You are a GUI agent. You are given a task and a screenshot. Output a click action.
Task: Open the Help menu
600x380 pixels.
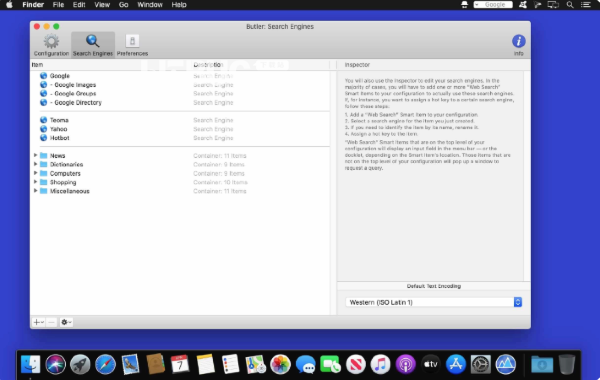click(x=179, y=5)
